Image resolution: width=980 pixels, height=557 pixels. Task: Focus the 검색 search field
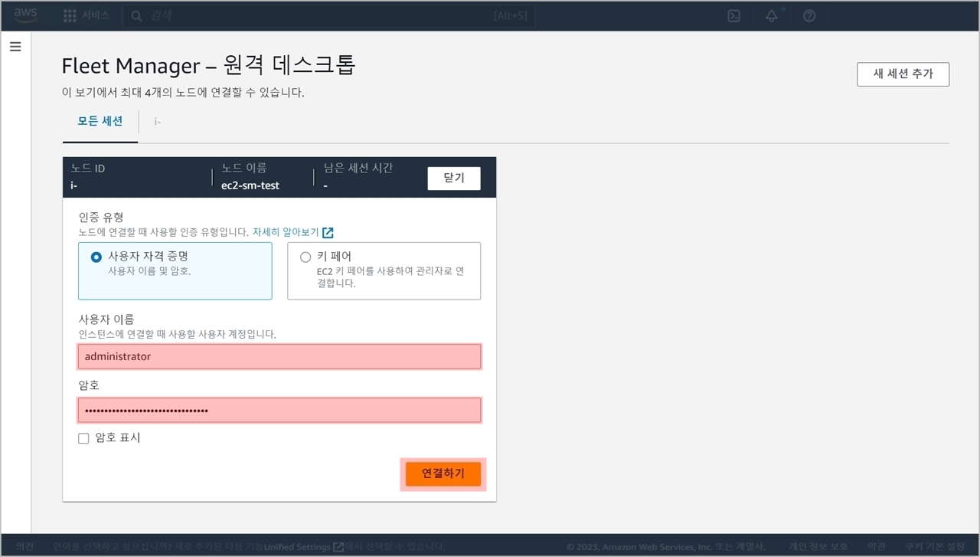pos(329,16)
